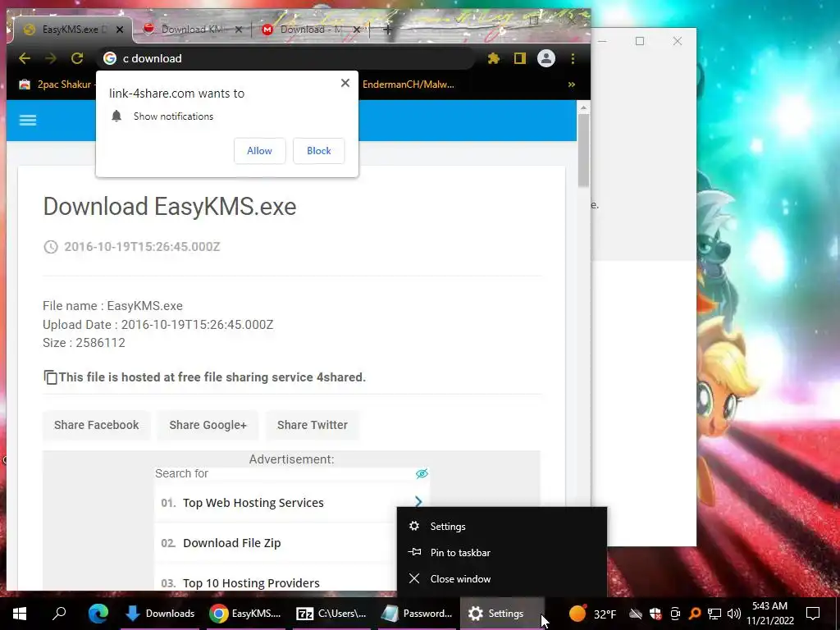Click 'Size : 2586112' text
Image resolution: width=840 pixels, height=630 pixels.
(84, 343)
